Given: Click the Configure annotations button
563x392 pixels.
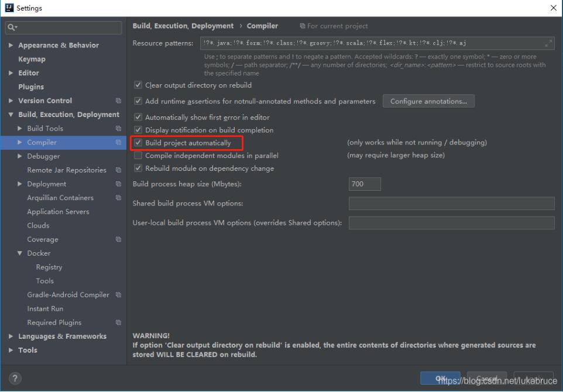Looking at the screenshot, I should pos(429,101).
